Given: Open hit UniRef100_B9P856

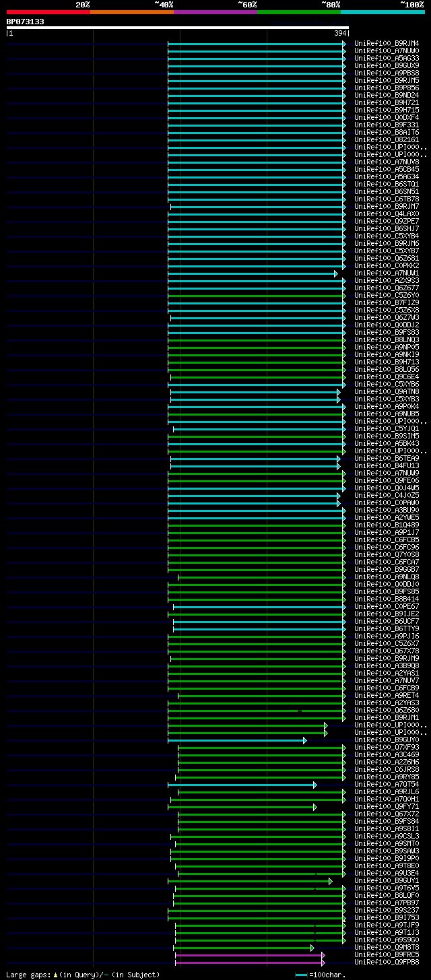Looking at the screenshot, I should (387, 88).
